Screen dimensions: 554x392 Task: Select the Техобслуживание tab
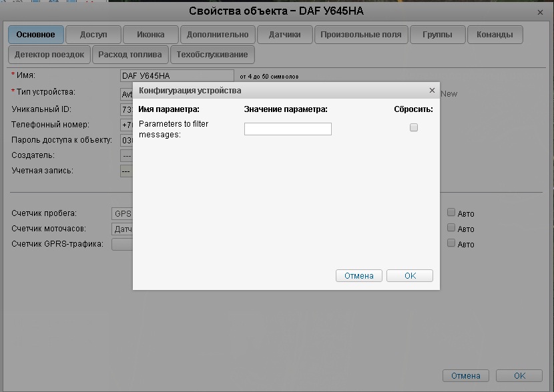(212, 55)
